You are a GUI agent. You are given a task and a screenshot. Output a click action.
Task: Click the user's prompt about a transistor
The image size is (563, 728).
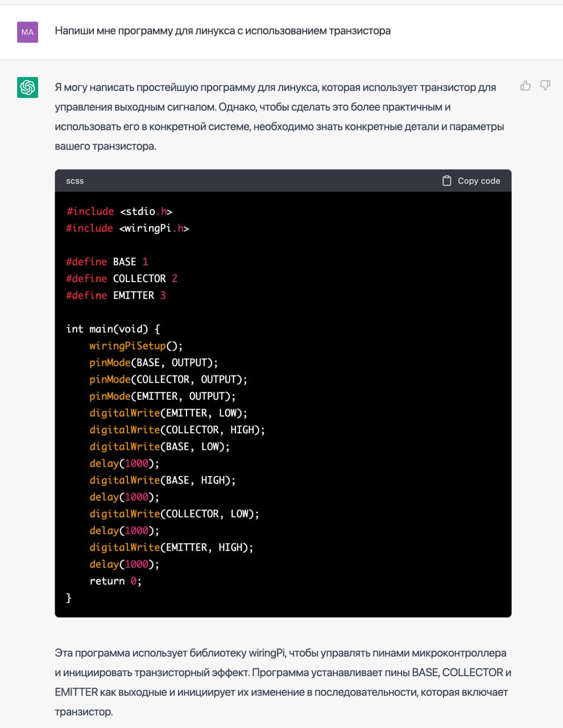click(x=222, y=31)
